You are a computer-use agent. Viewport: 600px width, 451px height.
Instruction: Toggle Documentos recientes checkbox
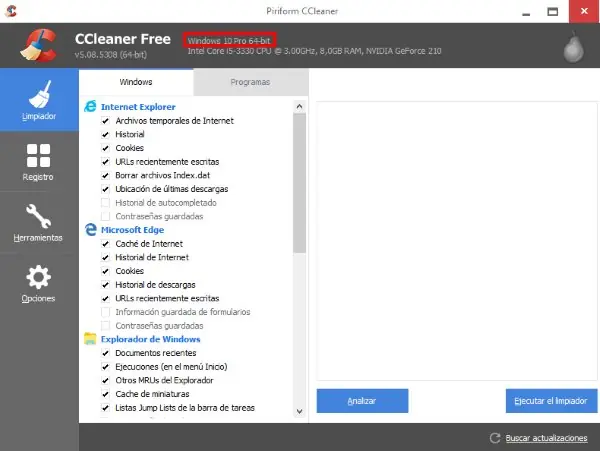coord(105,353)
